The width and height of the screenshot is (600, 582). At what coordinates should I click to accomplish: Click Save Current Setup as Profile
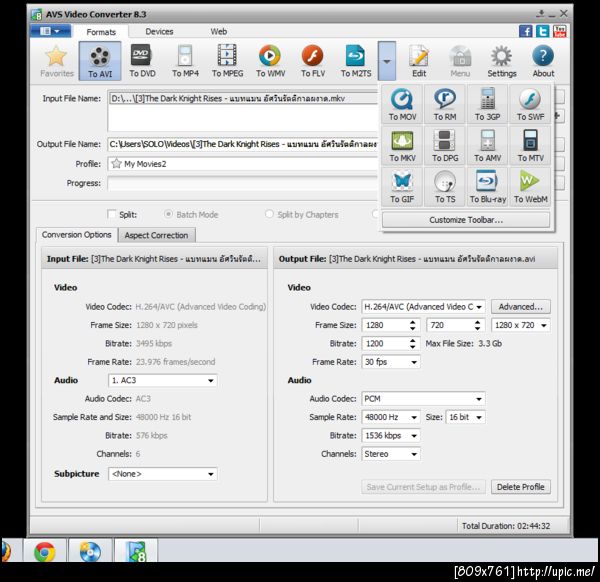coord(423,487)
